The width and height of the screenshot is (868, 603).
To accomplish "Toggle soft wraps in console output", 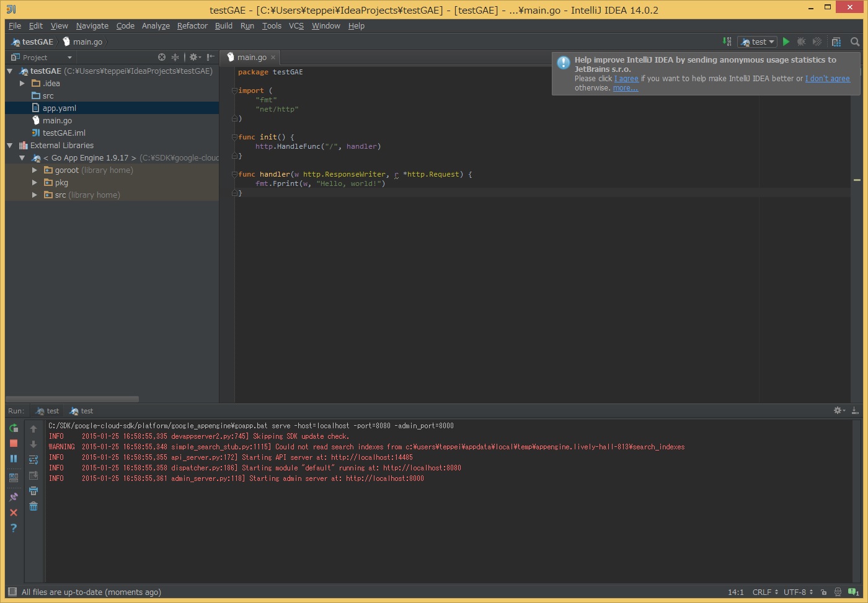I will click(x=33, y=460).
